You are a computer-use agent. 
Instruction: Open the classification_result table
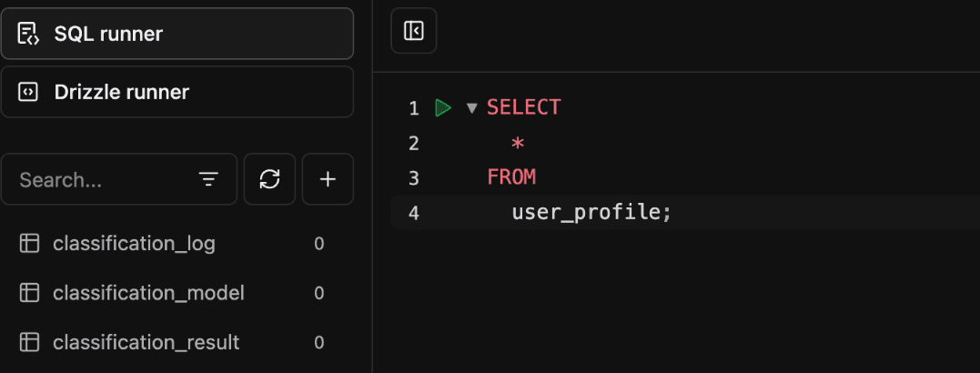[x=172, y=342]
